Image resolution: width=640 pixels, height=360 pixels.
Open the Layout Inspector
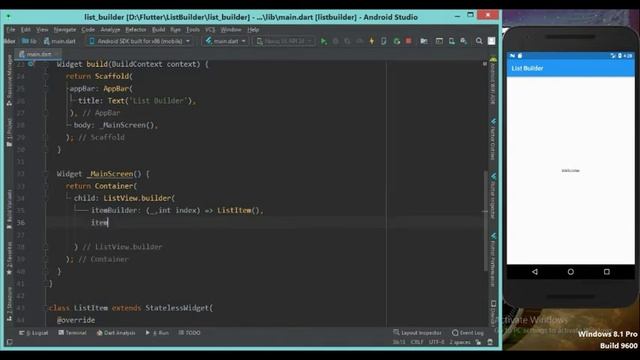pos(418,333)
